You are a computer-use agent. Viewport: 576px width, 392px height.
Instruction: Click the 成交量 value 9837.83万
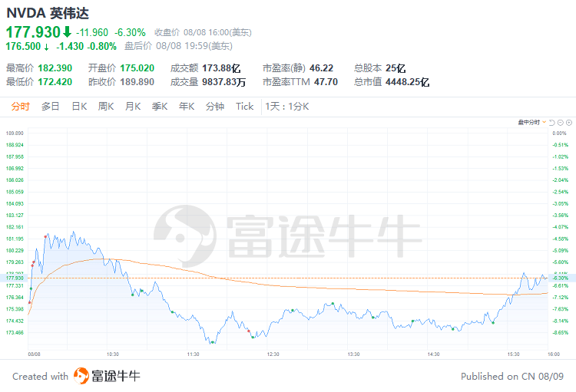[223, 82]
